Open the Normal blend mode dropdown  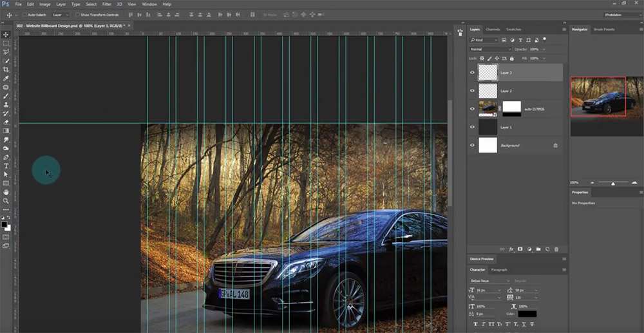pos(489,49)
